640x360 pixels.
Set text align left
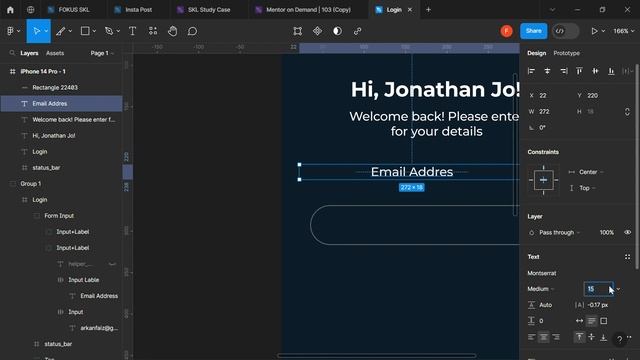coord(531,337)
